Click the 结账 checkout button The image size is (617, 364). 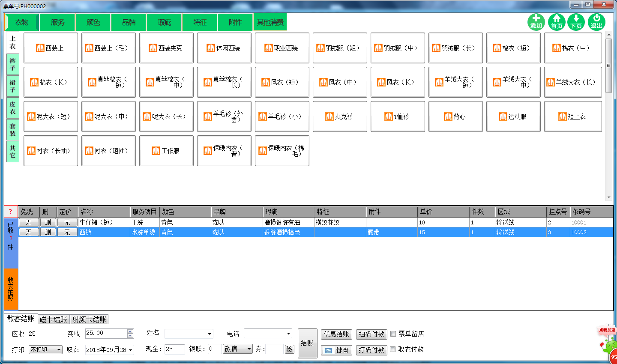(x=307, y=343)
